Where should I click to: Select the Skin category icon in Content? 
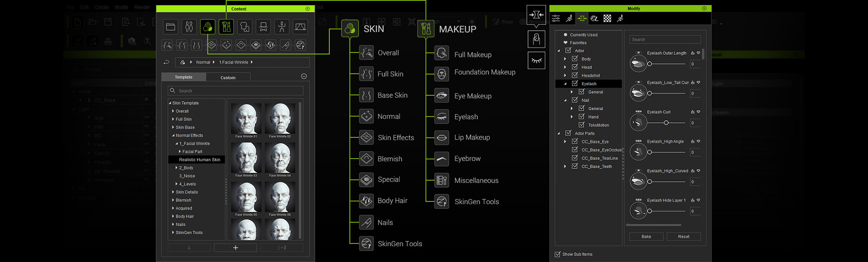(208, 27)
